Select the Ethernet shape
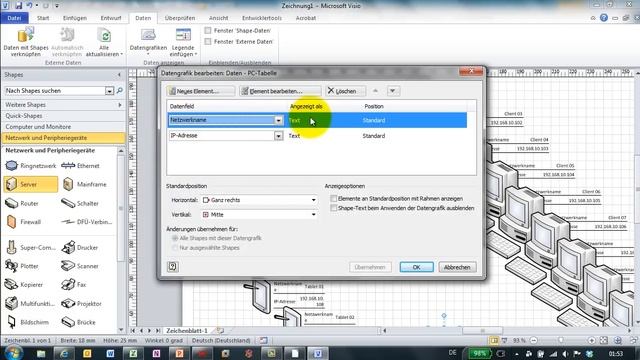Image resolution: width=640 pixels, height=360 pixels. coord(81,166)
